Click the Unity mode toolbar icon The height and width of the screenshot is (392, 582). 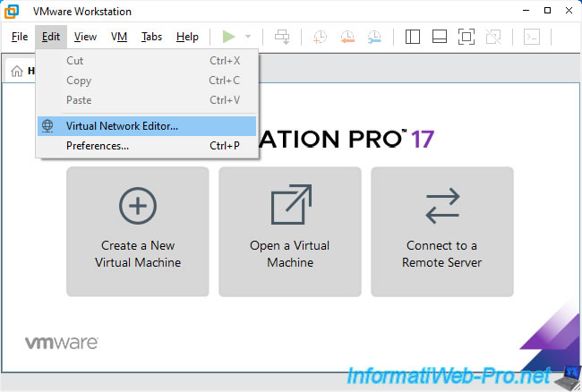pyautogui.click(x=493, y=37)
